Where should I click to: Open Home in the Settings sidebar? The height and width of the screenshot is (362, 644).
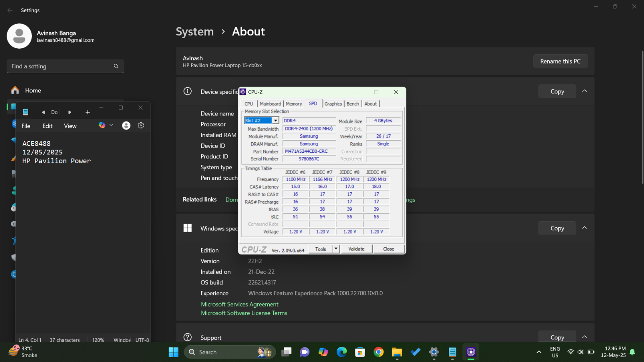tap(65, 90)
